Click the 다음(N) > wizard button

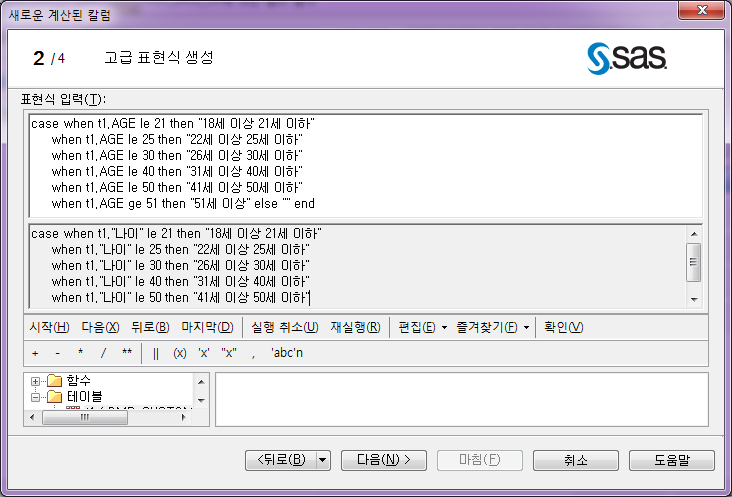pos(384,460)
